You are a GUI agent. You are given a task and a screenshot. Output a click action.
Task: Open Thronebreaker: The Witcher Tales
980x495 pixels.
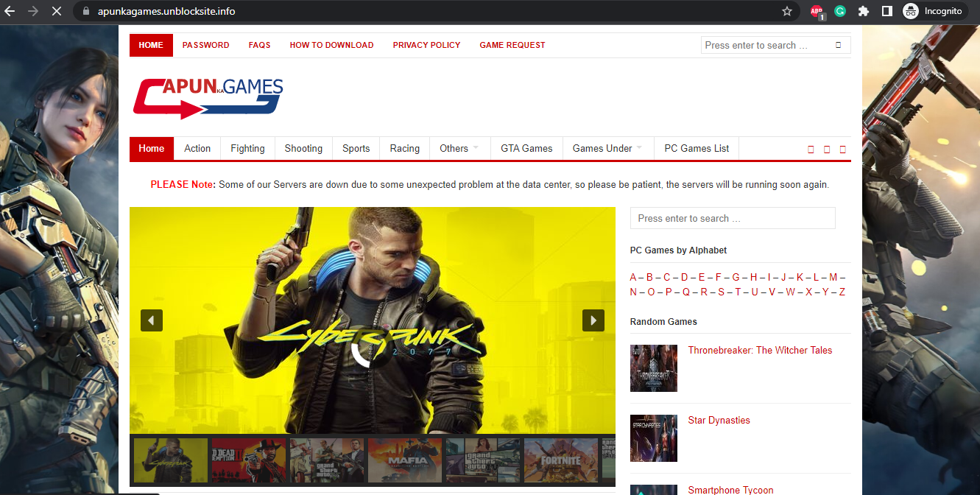[x=761, y=350]
